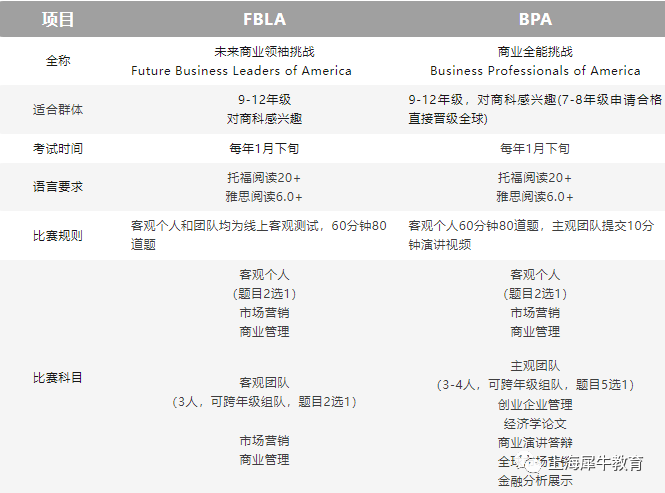Click 金融分析展示 in BPA subjects
665x493 pixels.
(x=535, y=481)
